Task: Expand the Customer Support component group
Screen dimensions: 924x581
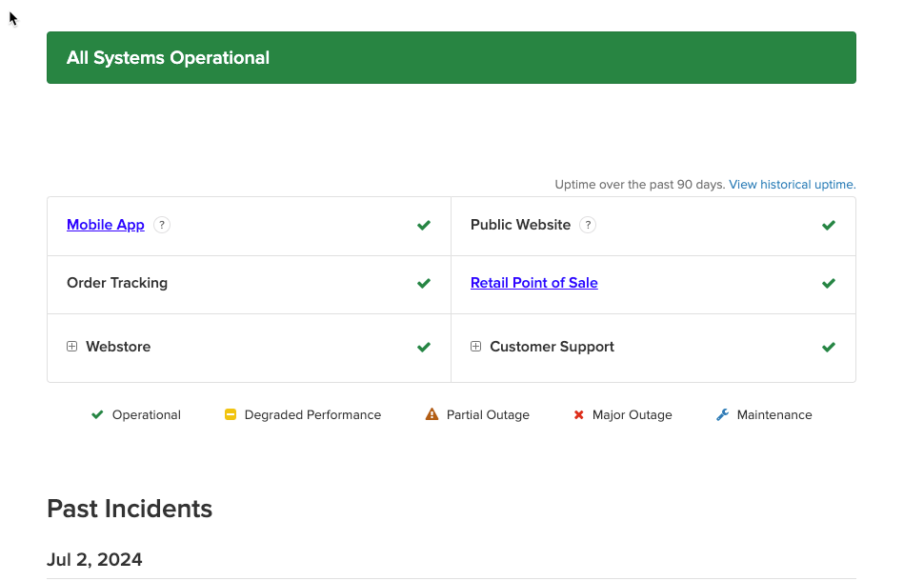Action: point(475,347)
